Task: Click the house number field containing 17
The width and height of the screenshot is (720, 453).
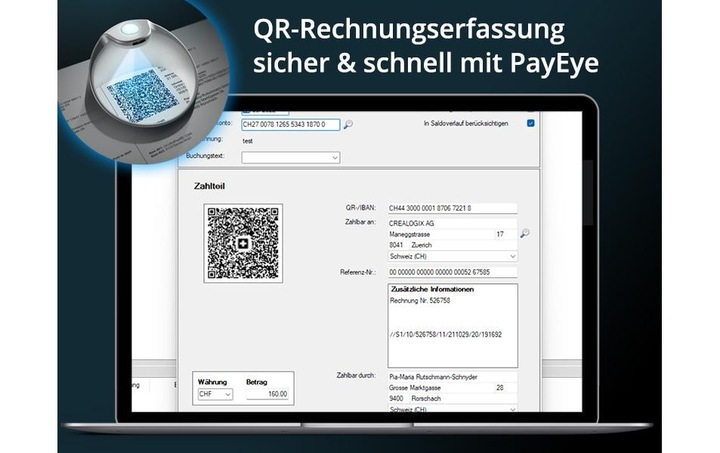Action: 506,234
